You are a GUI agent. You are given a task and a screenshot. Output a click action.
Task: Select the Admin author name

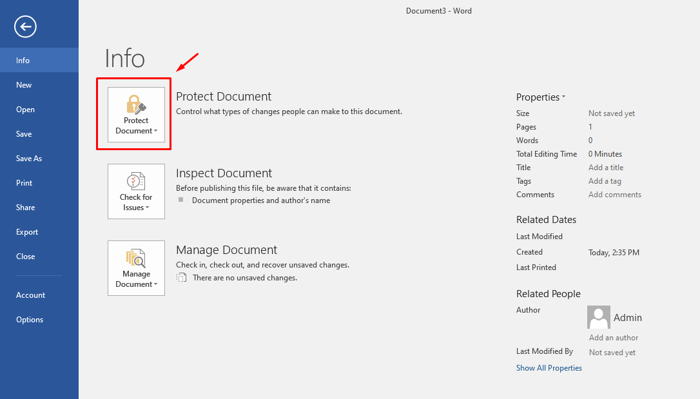tap(628, 318)
